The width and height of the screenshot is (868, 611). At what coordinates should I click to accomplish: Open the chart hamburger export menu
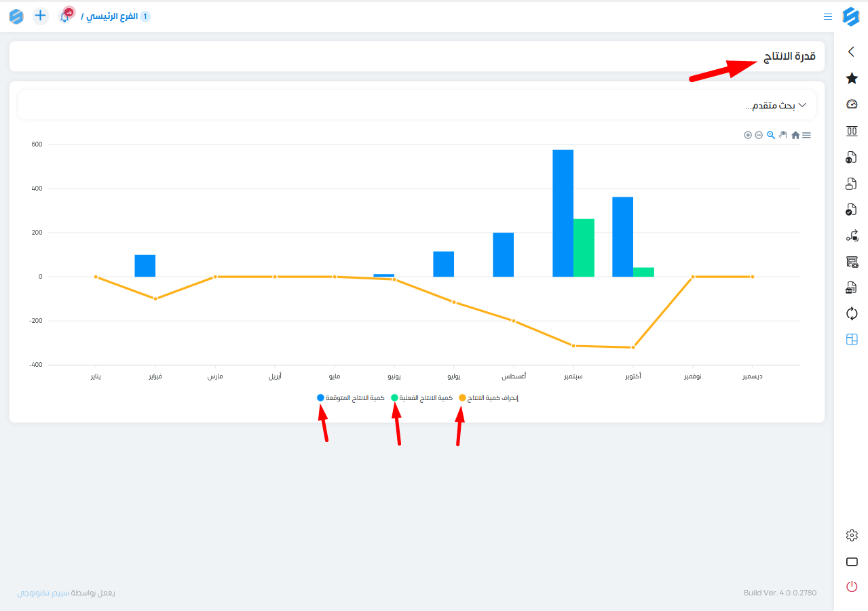tap(806, 135)
